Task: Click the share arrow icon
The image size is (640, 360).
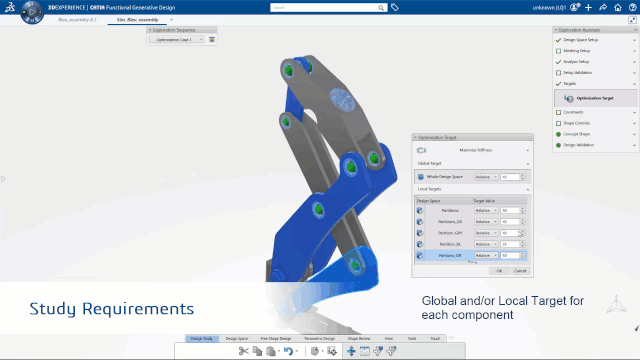Action: 603,7
